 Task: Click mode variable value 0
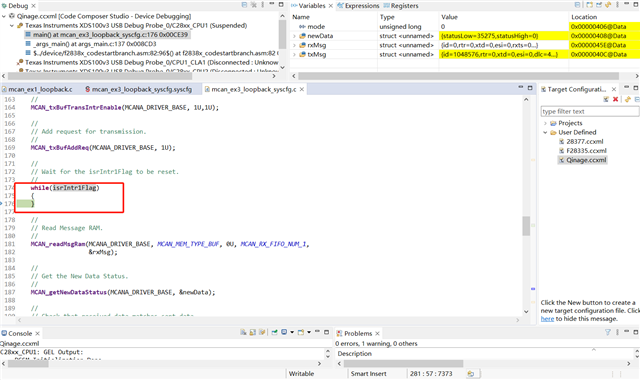point(443,27)
